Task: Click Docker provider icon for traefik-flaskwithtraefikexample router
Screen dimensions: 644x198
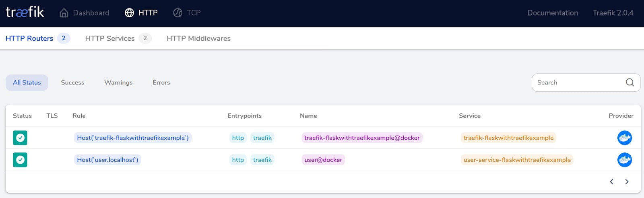Action: point(625,138)
